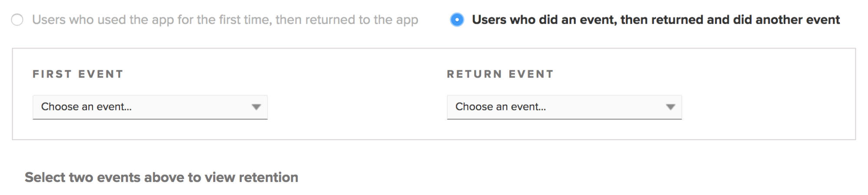
Task: Open the Return Event dropdown
Action: pos(564,107)
